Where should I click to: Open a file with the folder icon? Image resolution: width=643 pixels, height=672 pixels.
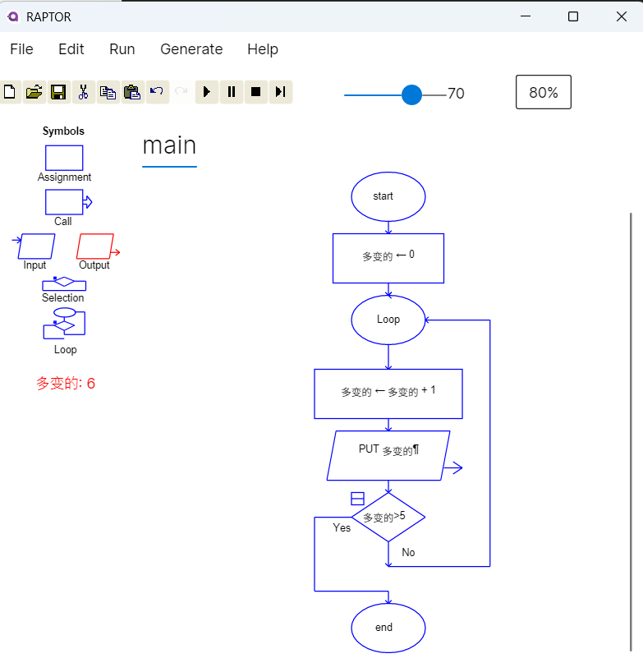pos(34,92)
